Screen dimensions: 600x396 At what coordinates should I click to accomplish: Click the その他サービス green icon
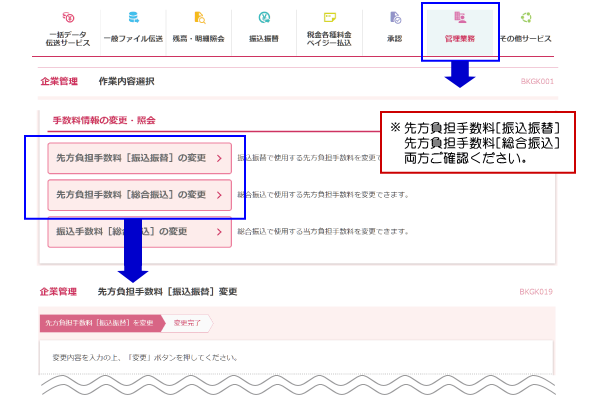[x=526, y=18]
